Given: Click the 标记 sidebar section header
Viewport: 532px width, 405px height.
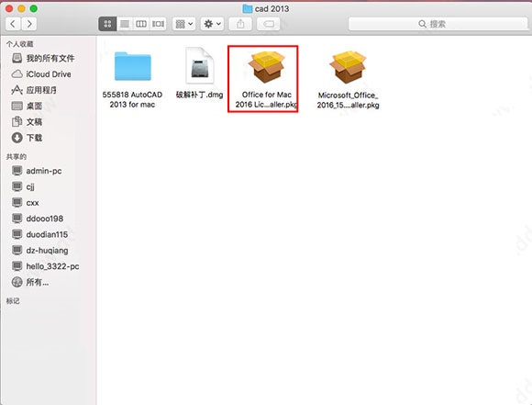Looking at the screenshot, I should click(13, 301).
